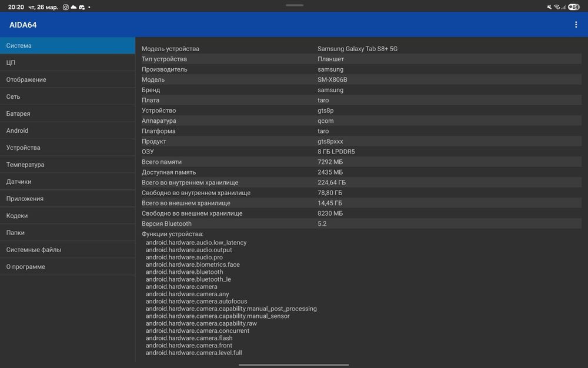The image size is (588, 368).
Task: Open the Датчики section
Action: coord(68,182)
